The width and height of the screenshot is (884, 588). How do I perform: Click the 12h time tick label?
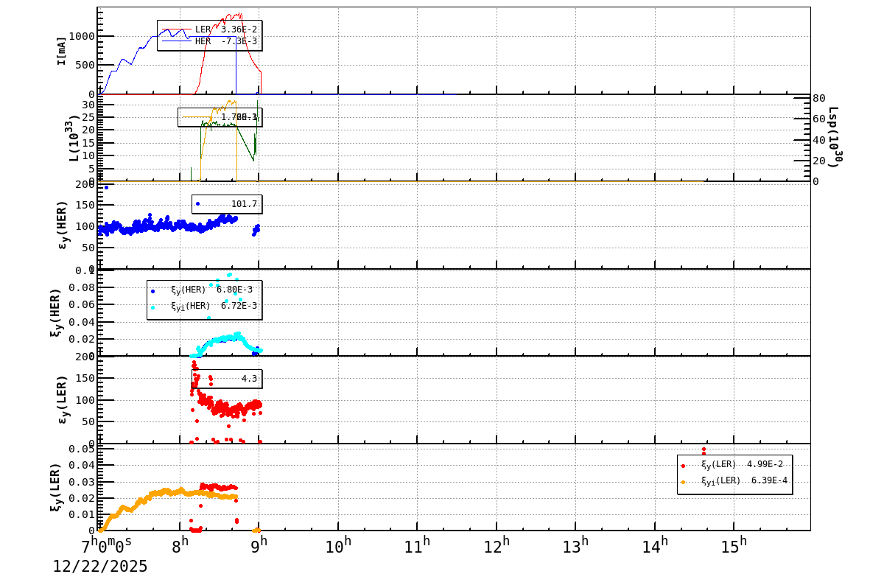(x=497, y=545)
